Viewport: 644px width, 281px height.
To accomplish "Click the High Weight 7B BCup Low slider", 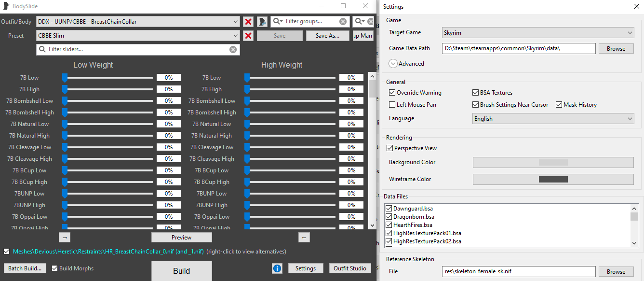I will [290, 170].
